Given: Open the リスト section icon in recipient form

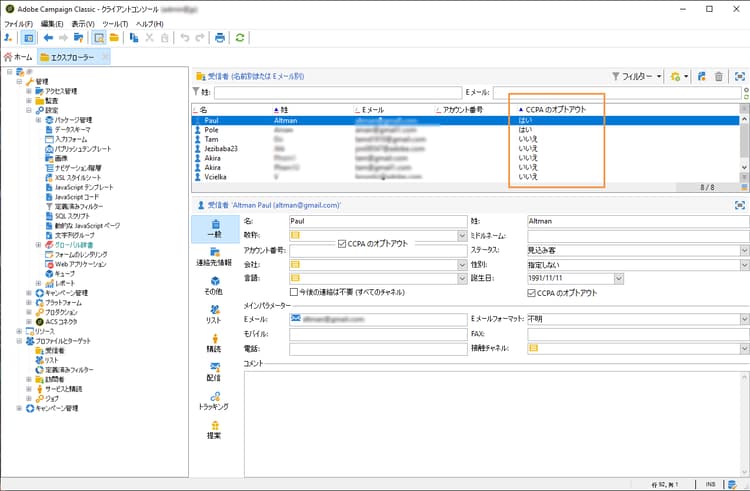Looking at the screenshot, I should point(214,315).
